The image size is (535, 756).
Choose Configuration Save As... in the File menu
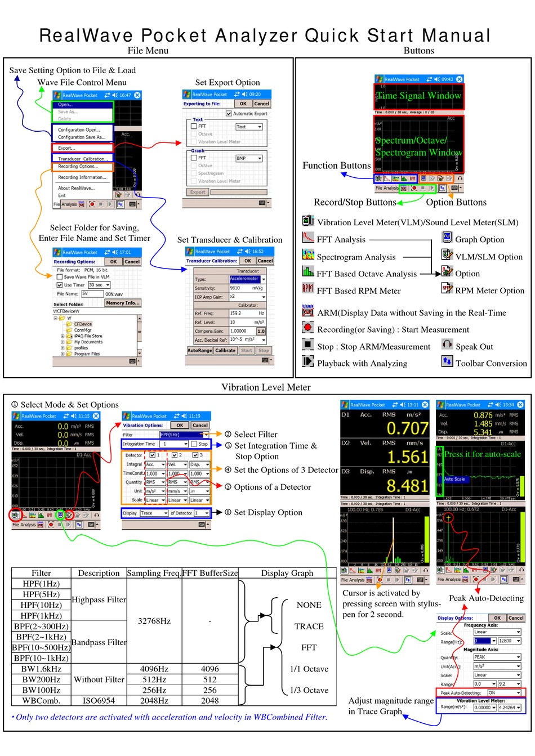(82, 137)
